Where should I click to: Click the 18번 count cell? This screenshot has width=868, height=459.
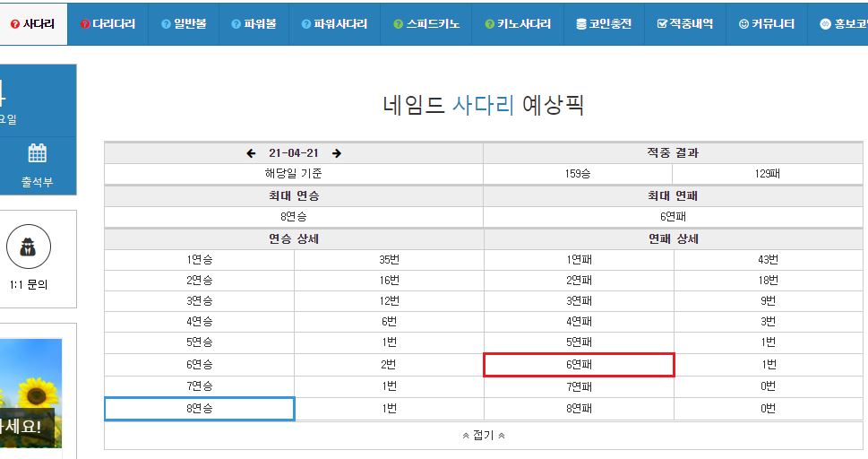click(769, 281)
